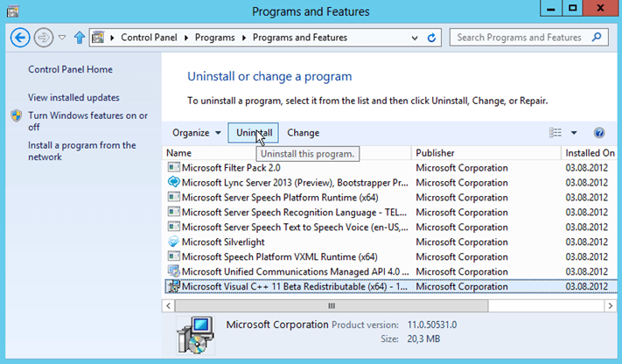Click the size value 20,3 MB

coord(423,339)
